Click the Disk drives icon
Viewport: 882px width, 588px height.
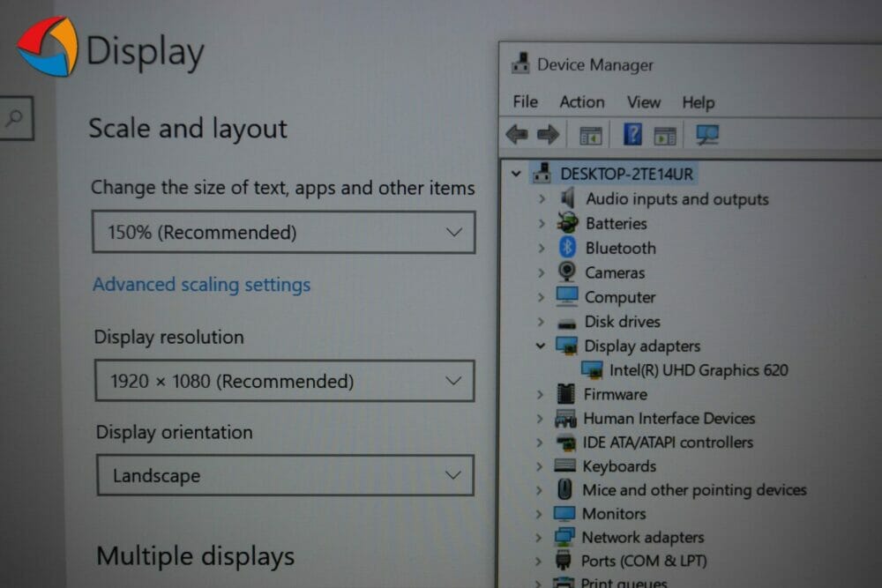[566, 323]
